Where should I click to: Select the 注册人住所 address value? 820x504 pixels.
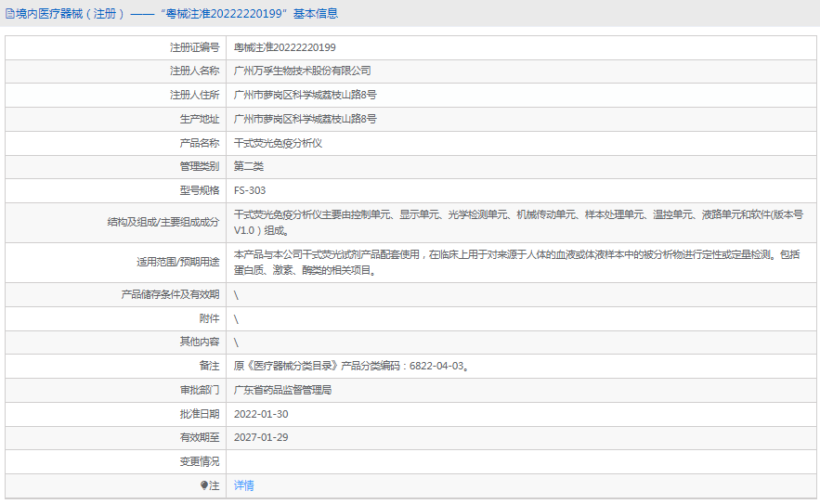click(305, 96)
